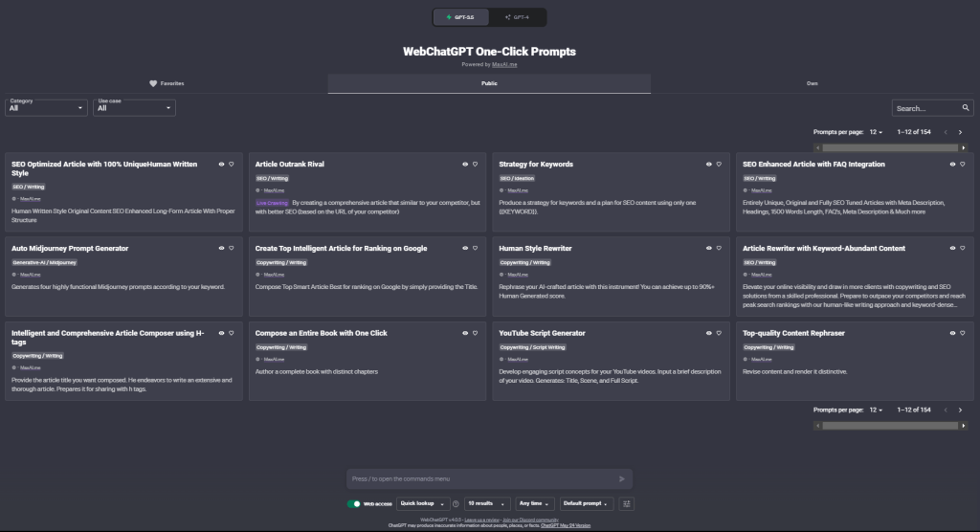This screenshot has width=980, height=532.
Task: Open the Category dropdown
Action: (x=46, y=108)
